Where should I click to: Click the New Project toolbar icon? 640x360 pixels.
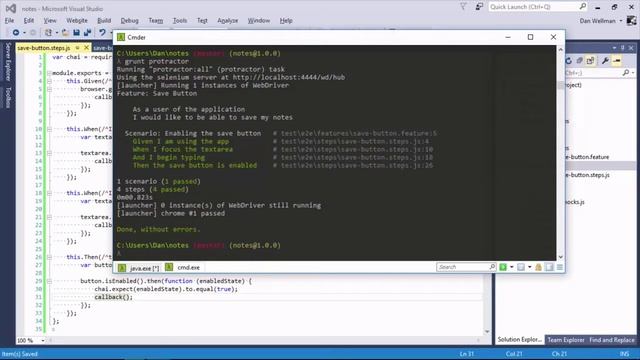(x=48, y=32)
